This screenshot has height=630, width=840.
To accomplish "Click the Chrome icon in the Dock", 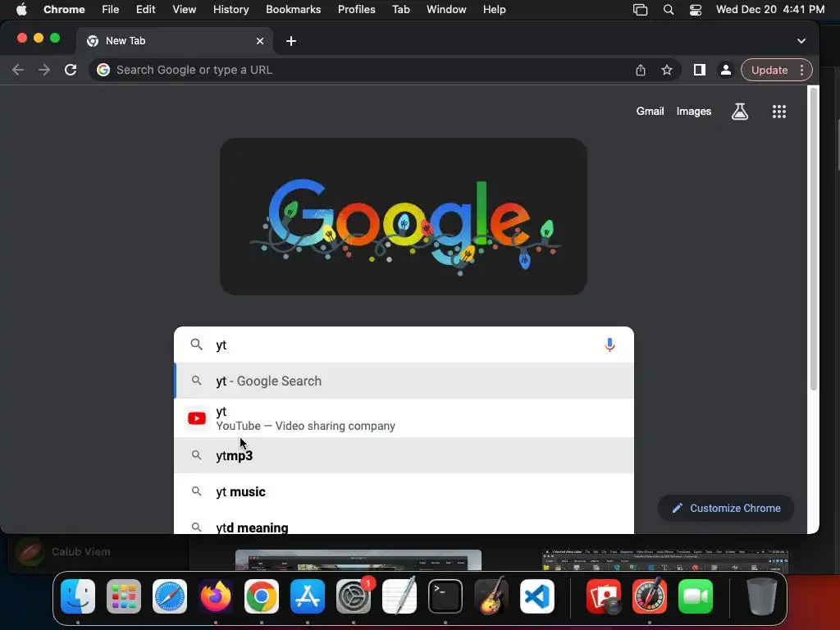I will (x=262, y=596).
